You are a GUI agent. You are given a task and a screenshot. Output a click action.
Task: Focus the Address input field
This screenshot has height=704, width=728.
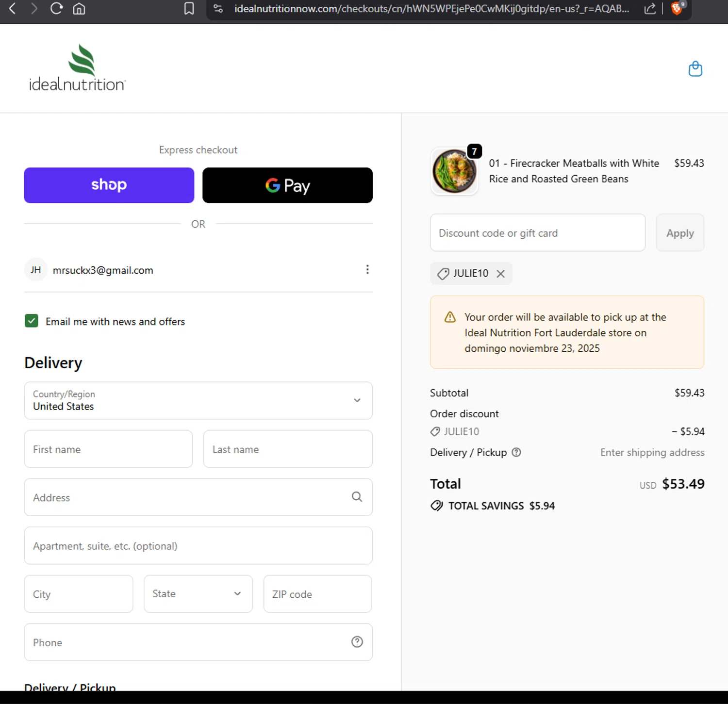pos(198,497)
